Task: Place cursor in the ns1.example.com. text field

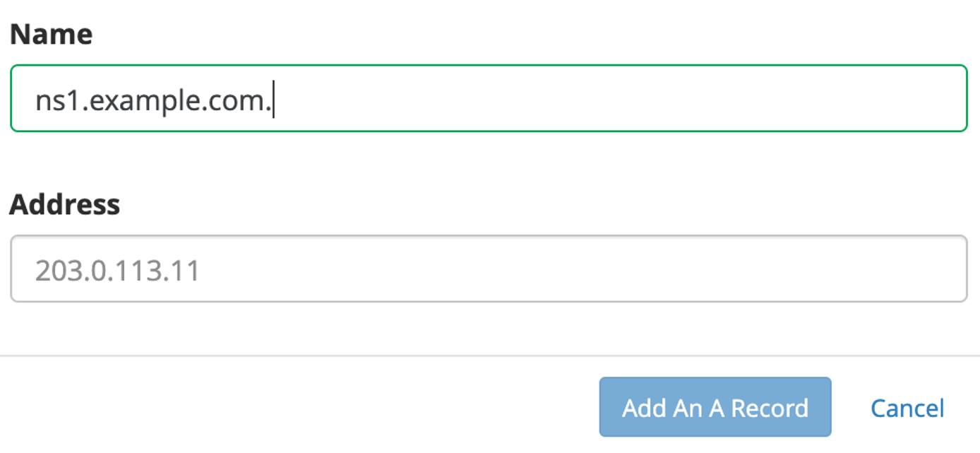Action: point(490,99)
